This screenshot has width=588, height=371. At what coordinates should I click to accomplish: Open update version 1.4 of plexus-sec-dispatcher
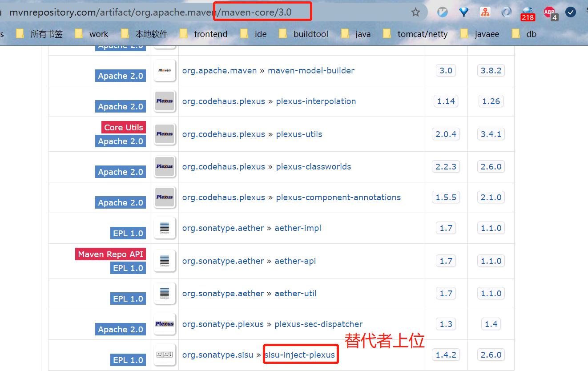[x=491, y=324]
